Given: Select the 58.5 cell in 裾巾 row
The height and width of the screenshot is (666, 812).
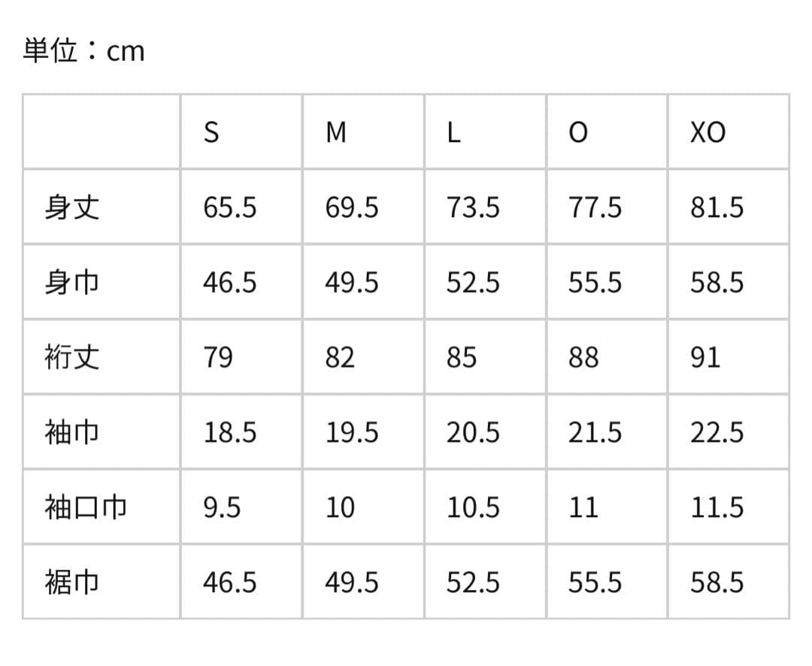Looking at the screenshot, I should tap(717, 583).
